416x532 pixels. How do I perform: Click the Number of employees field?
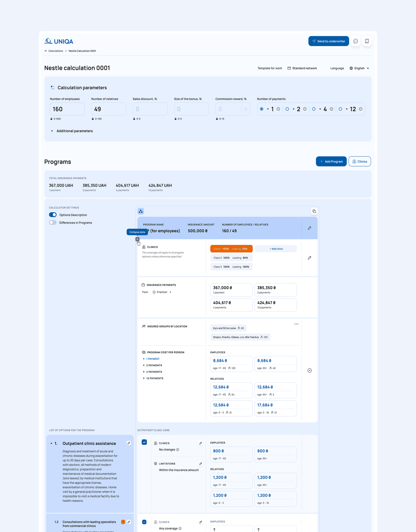(x=67, y=109)
